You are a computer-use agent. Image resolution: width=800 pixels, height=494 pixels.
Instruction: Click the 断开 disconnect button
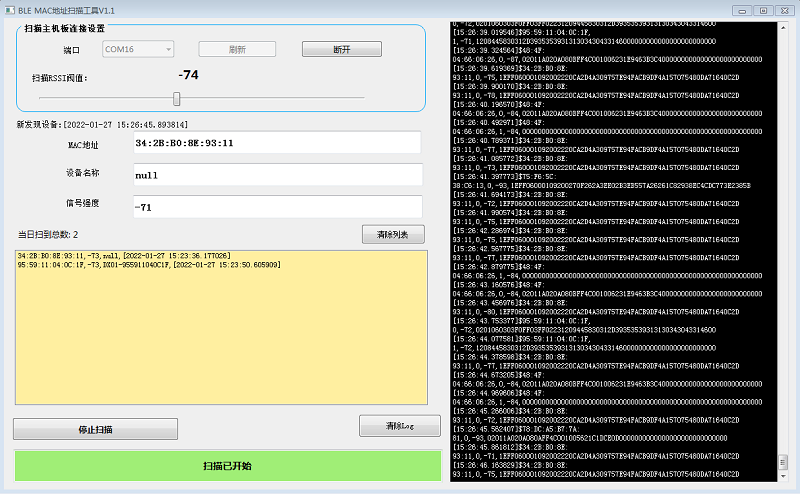pyautogui.click(x=342, y=49)
